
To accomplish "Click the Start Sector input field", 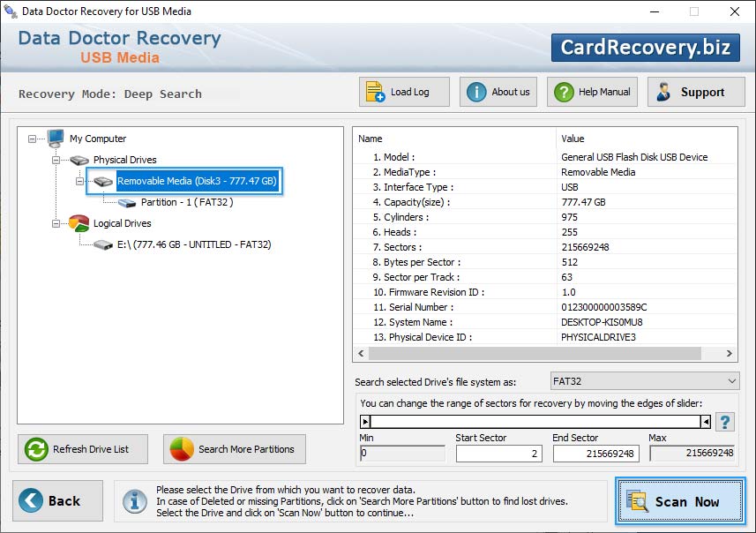I will tap(499, 454).
